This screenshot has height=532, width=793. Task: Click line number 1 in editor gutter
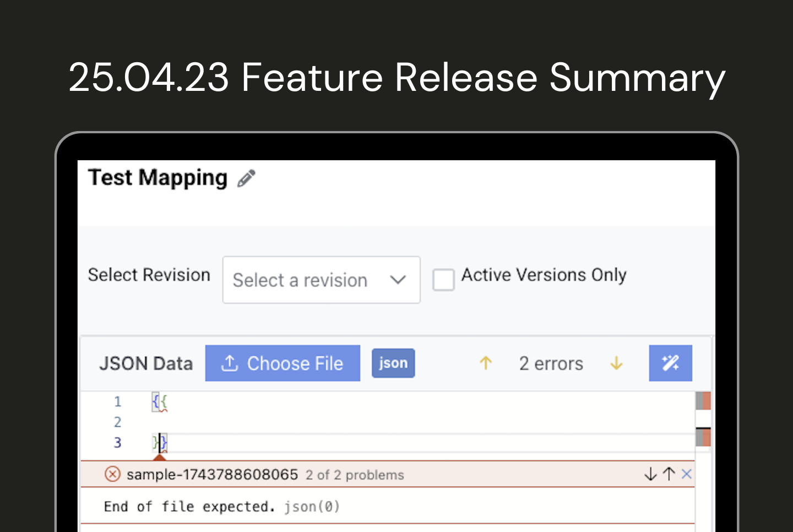click(x=117, y=401)
